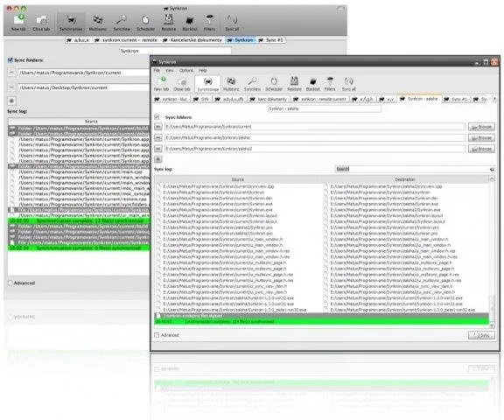Viewport: 504px width, 420px height.
Task: Remove the Synkron/current folder in front window
Action: click(157, 127)
